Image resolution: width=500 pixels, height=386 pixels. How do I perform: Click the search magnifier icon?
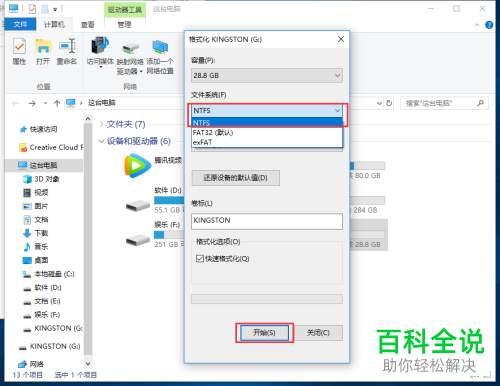tap(480, 103)
